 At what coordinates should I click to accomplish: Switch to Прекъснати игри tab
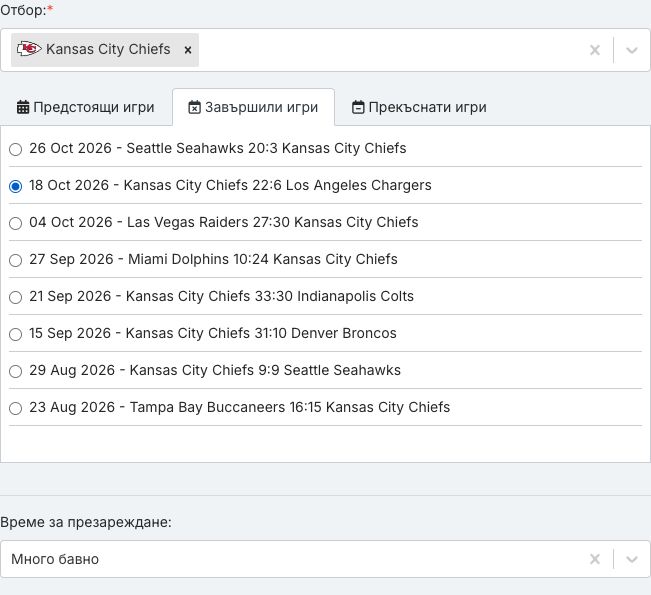click(x=419, y=107)
